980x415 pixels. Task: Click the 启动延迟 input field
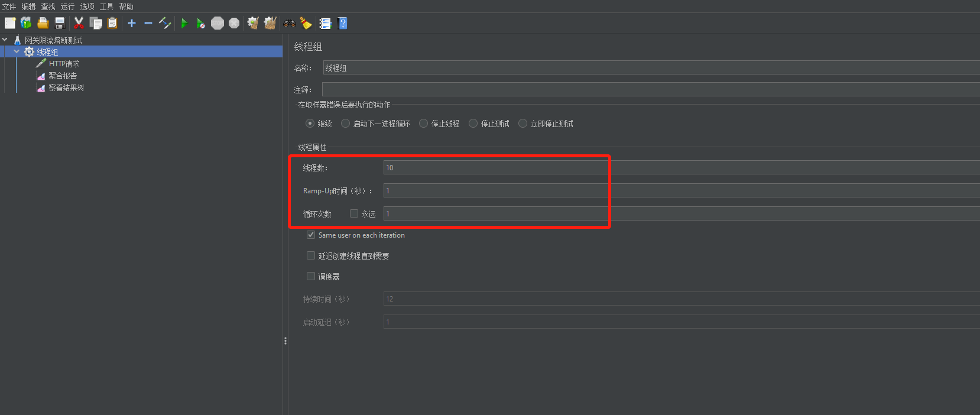682,322
